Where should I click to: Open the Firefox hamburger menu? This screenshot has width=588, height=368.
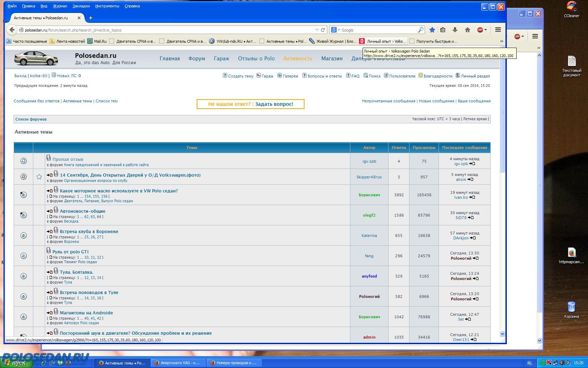point(498,30)
